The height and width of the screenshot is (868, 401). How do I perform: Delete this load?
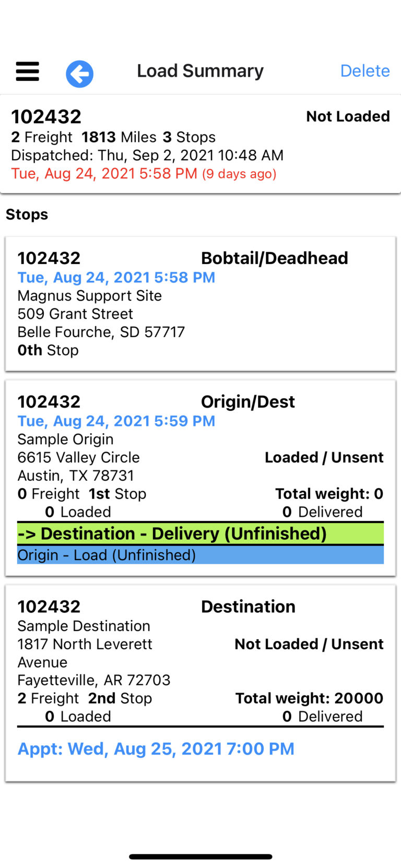[364, 71]
